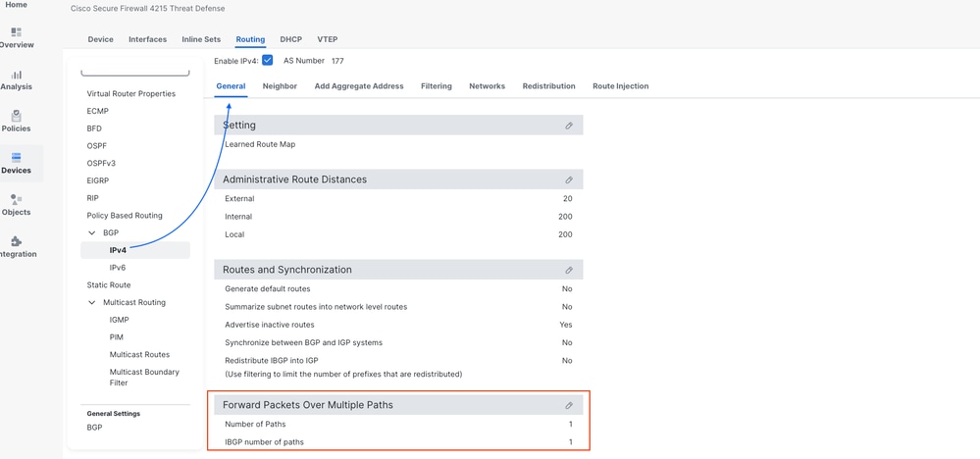Image resolution: width=980 pixels, height=459 pixels.
Task: Click the Local distance row label
Action: 234,234
